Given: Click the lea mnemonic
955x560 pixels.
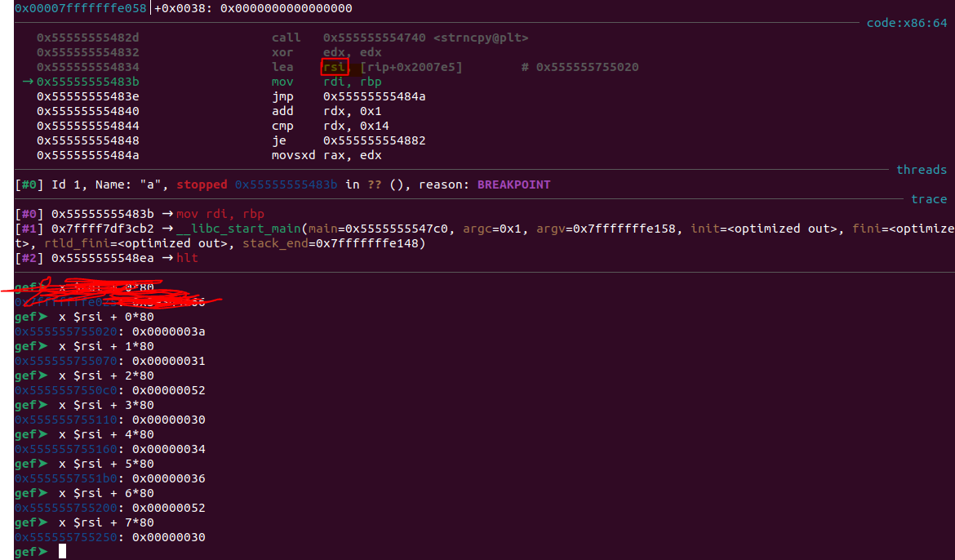Looking at the screenshot, I should [282, 66].
